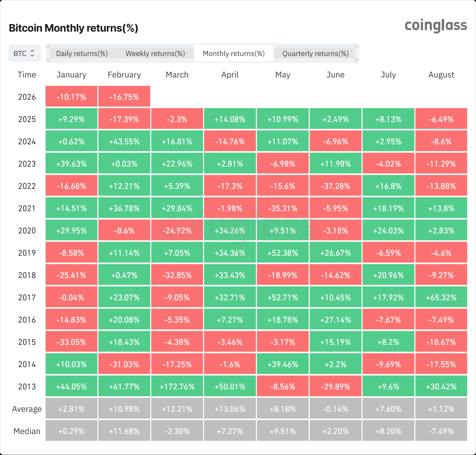Select the 2026 January -10.17% cell

(x=71, y=97)
